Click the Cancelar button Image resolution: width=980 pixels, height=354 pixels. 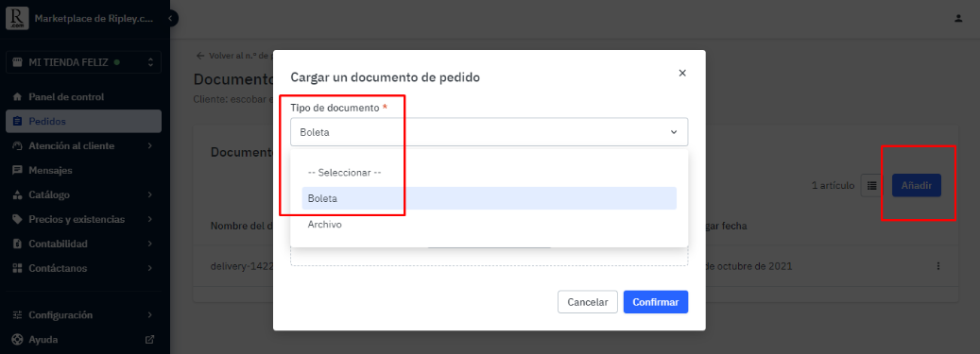[x=588, y=302]
